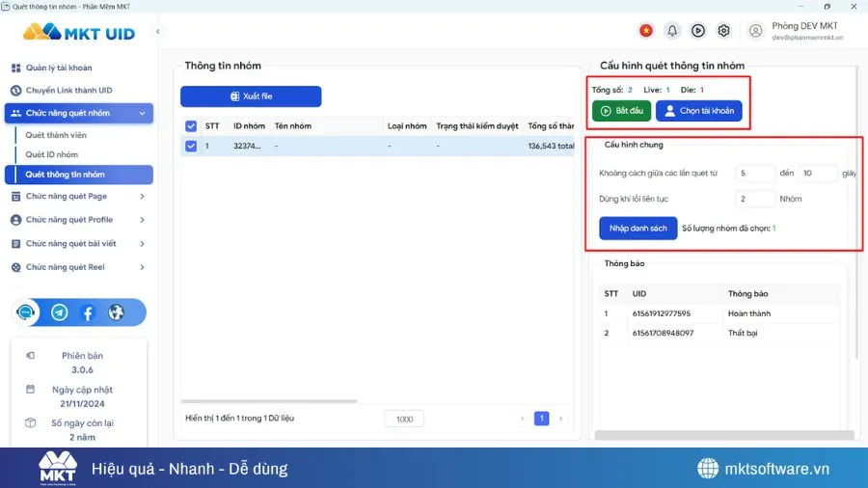Viewport: 868px width, 488px height.
Task: Click the Chức năng quét Reel icon
Action: point(16,267)
